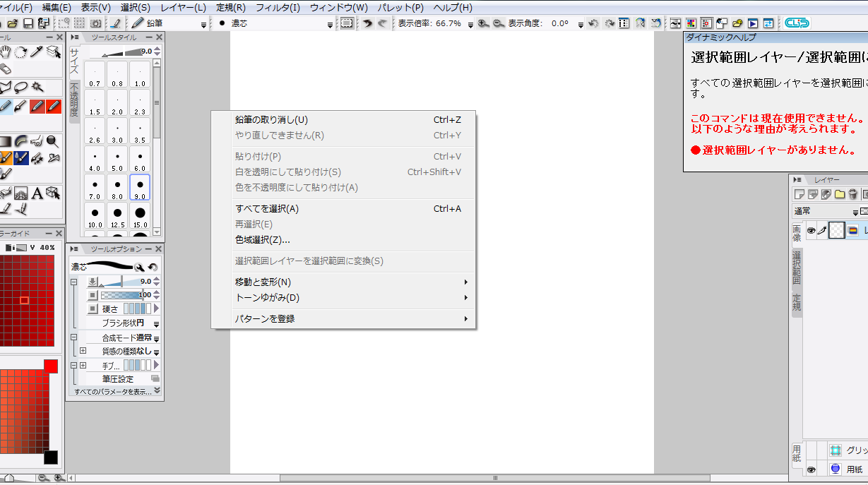Toggle the square button beside opacity slider

click(93, 295)
